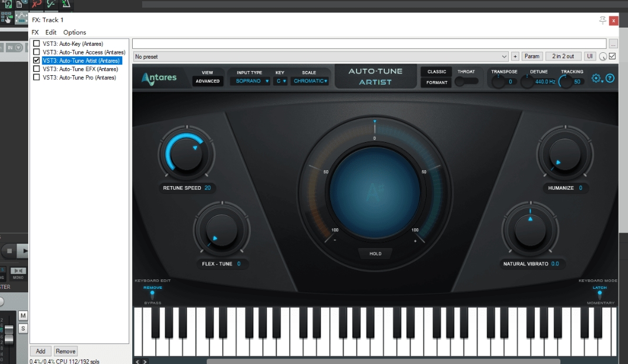Click the Add FX button
The image size is (628, 364).
coord(41,351)
